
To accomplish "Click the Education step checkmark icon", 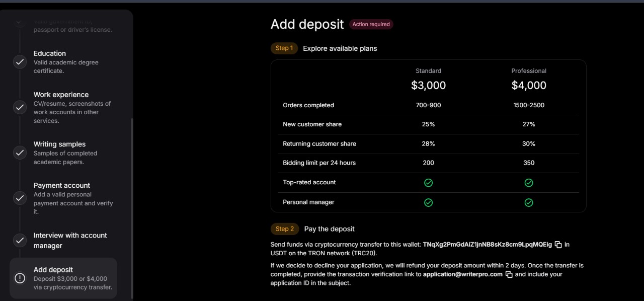I will tap(20, 62).
